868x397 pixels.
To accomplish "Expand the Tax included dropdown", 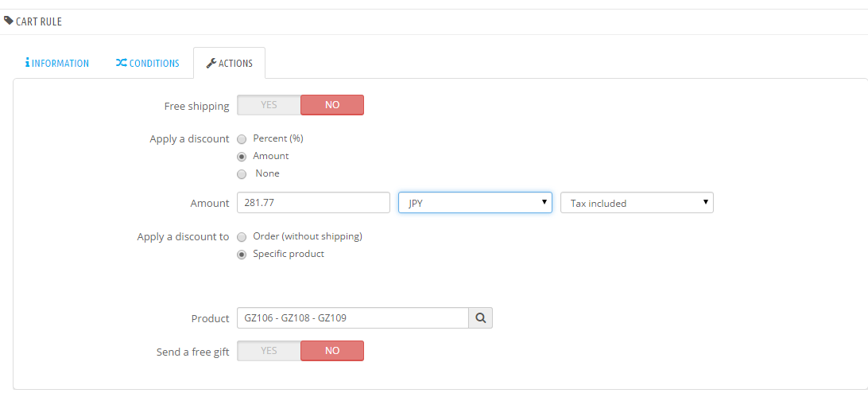I will (637, 203).
